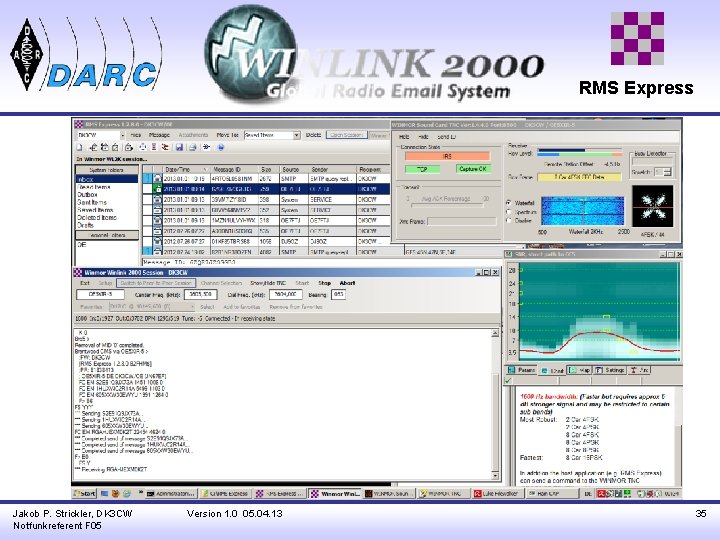
Task: Open the Message menu in RMS Express
Action: tap(159, 135)
